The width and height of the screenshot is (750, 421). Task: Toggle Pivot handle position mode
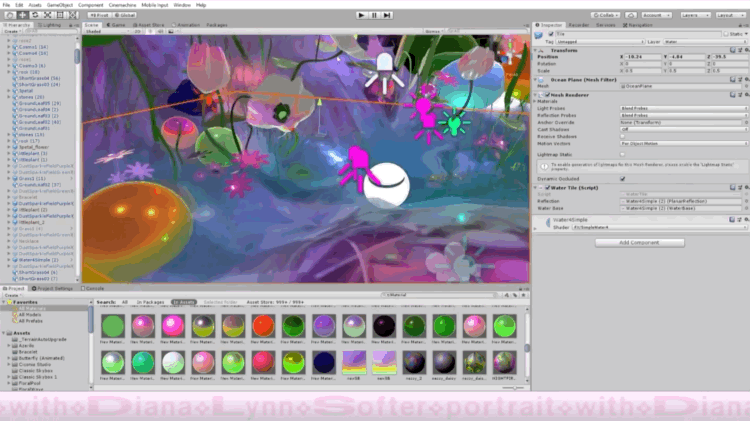point(99,15)
